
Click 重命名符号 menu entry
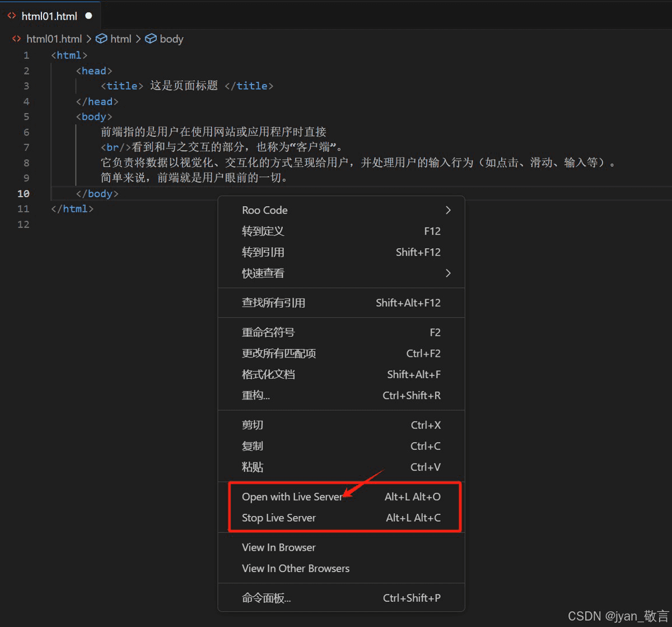click(x=268, y=332)
